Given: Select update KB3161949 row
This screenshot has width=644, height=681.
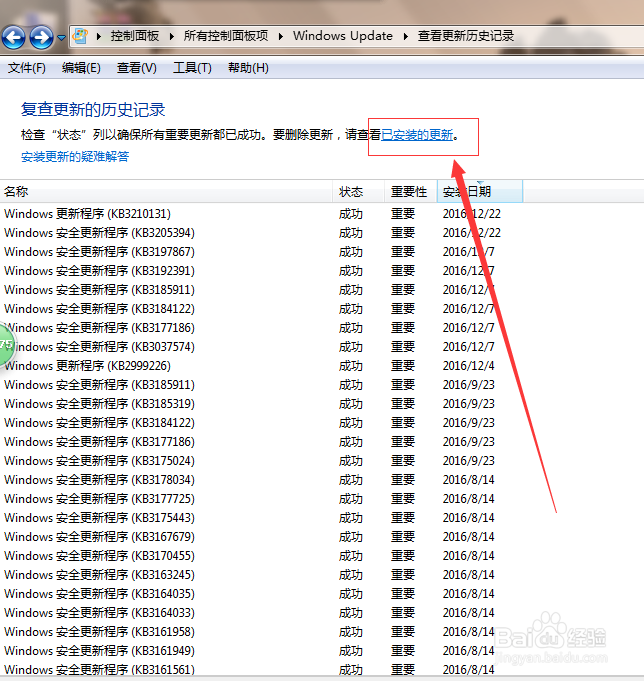Looking at the screenshot, I should [261, 651].
